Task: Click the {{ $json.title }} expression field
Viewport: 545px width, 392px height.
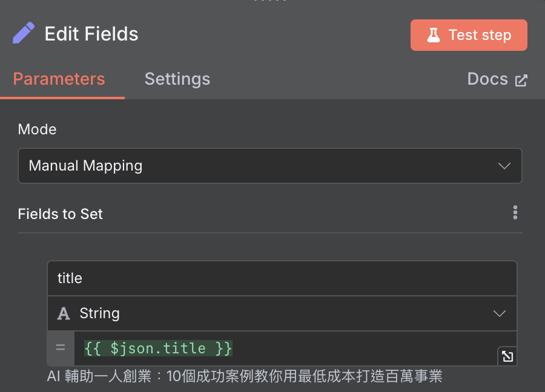Action: click(x=286, y=348)
